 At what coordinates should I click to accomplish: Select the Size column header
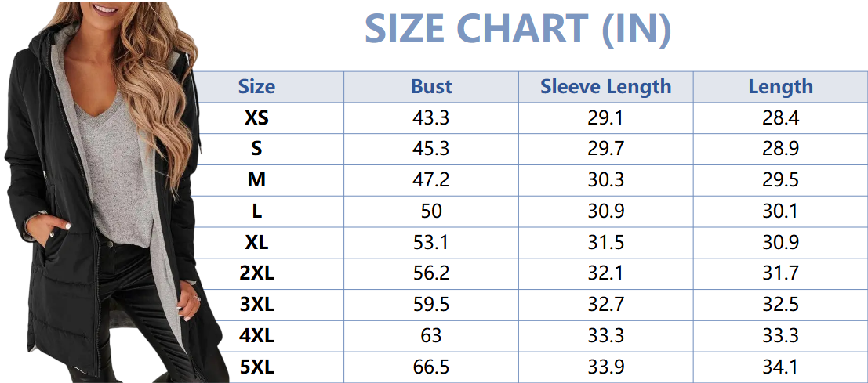[256, 87]
